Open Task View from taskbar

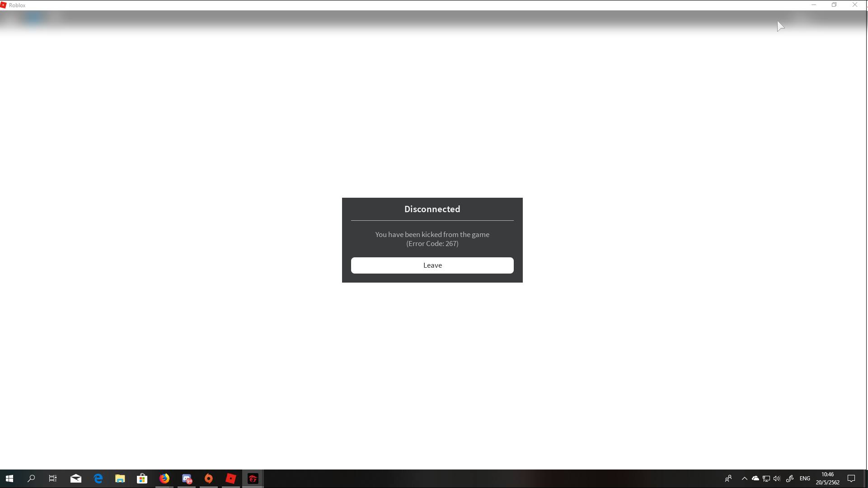[x=53, y=479]
